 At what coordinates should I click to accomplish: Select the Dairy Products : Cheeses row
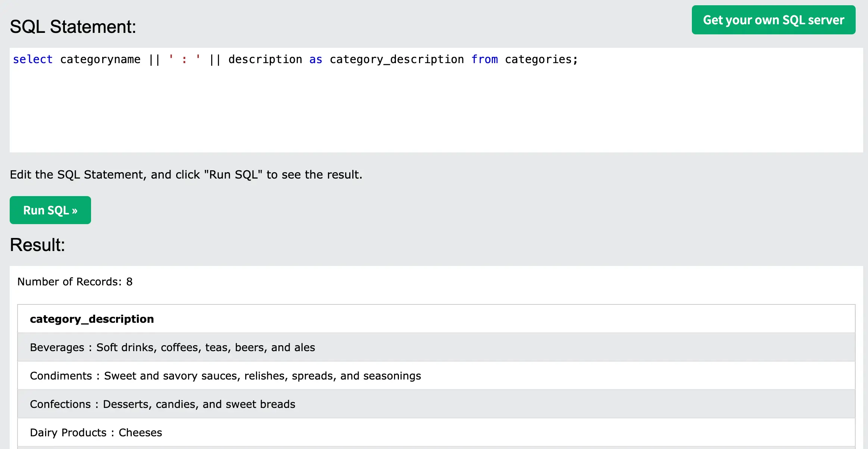(96, 433)
